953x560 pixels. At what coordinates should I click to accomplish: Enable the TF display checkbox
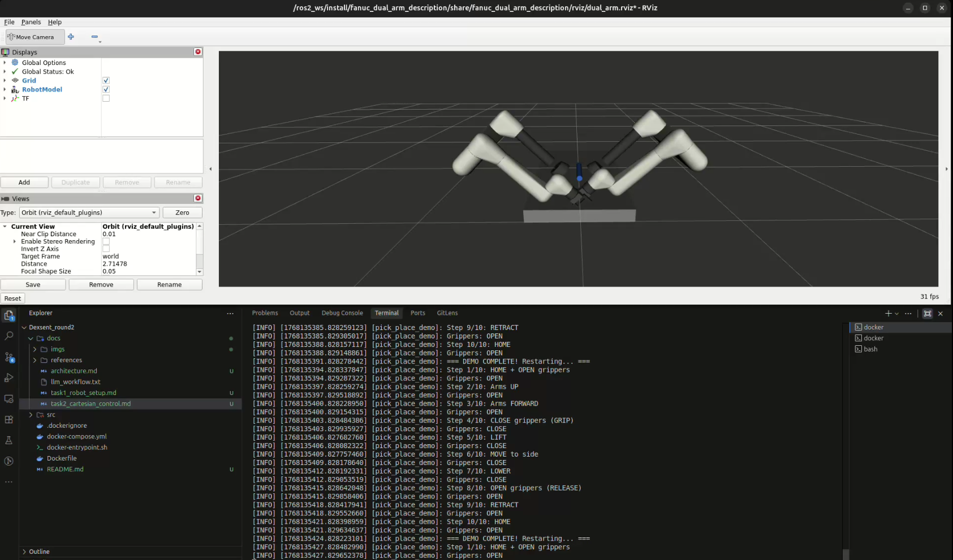click(106, 98)
